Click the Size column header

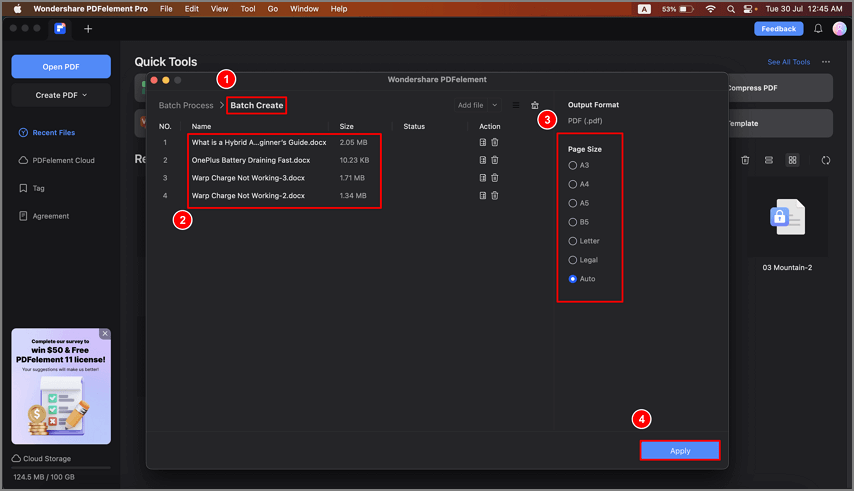coord(346,126)
